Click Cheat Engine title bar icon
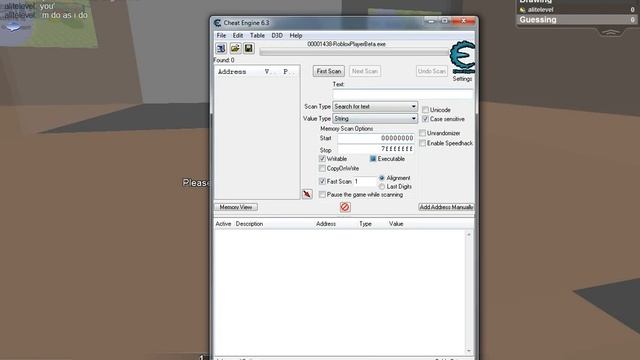The height and width of the screenshot is (360, 640). pyautogui.click(x=218, y=23)
